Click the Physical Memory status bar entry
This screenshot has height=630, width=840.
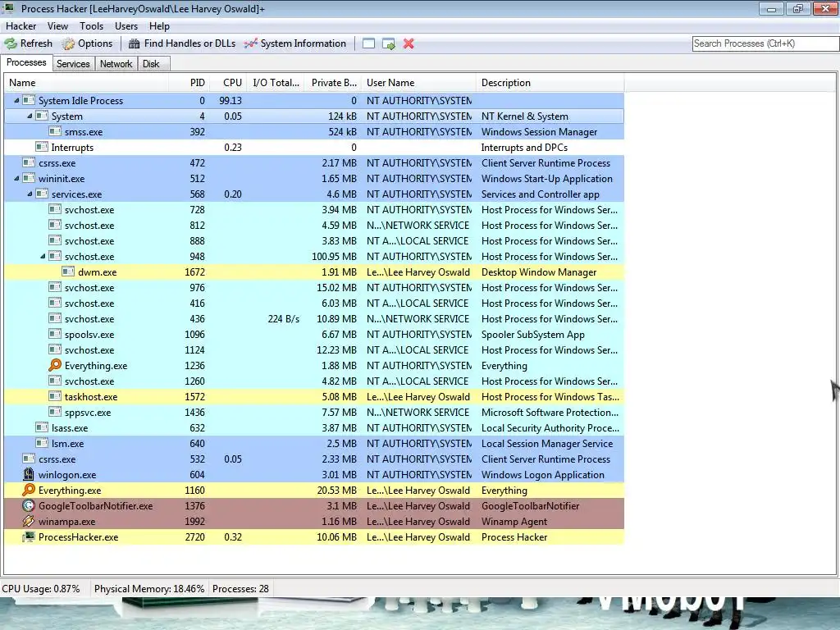[x=149, y=589]
